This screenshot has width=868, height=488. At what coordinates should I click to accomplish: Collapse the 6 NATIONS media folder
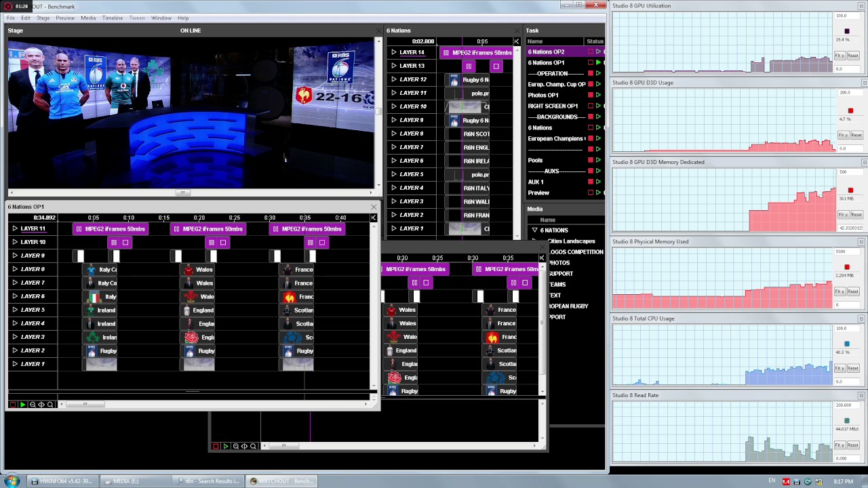[x=534, y=230]
